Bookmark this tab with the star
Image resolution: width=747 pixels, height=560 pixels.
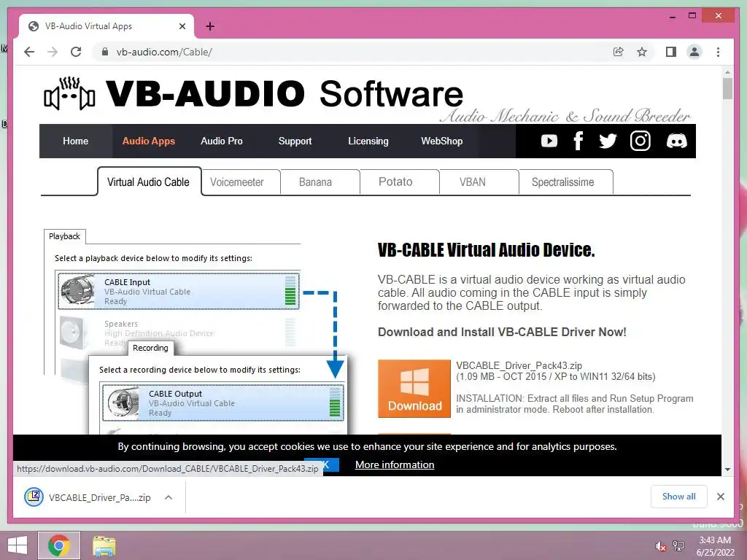coord(642,52)
